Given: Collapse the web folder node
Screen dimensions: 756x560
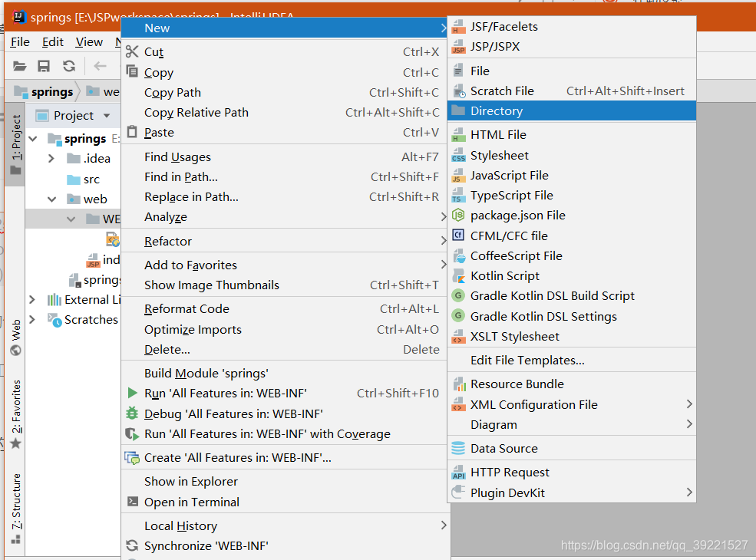Looking at the screenshot, I should coord(51,199).
